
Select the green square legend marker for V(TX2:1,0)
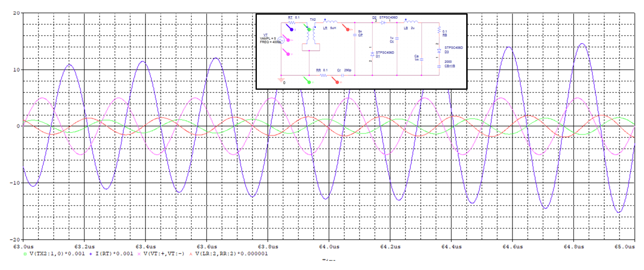(x=25, y=254)
